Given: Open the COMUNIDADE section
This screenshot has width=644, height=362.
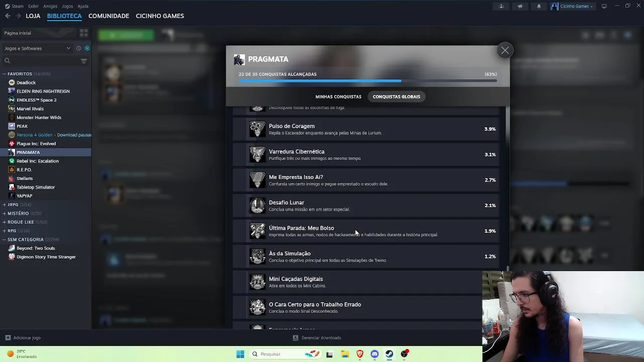Looking at the screenshot, I should coord(109,16).
